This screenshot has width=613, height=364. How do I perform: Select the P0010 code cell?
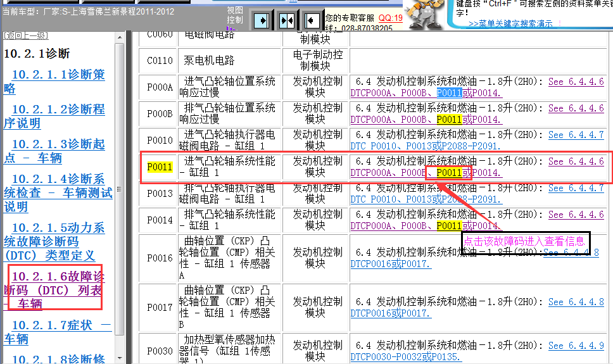(x=159, y=141)
